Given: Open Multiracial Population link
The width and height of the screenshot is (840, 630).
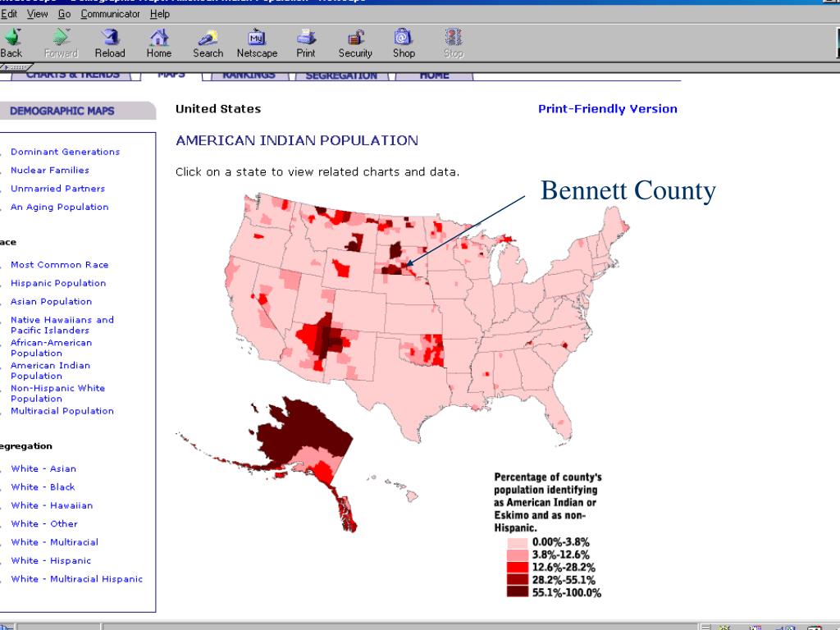Looking at the screenshot, I should (x=62, y=411).
